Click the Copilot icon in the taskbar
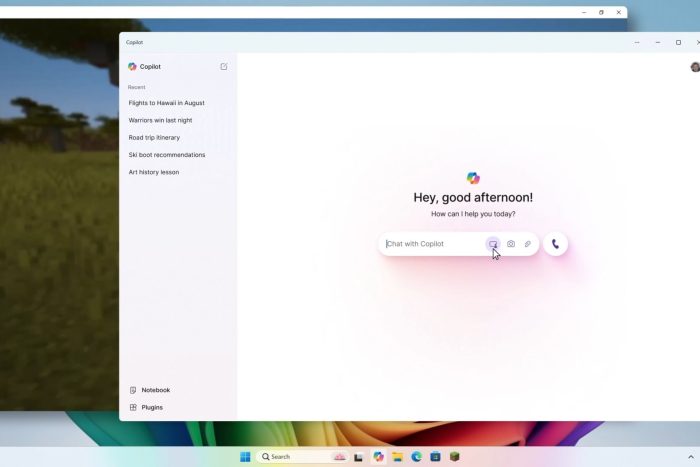The image size is (700, 467). pos(379,457)
